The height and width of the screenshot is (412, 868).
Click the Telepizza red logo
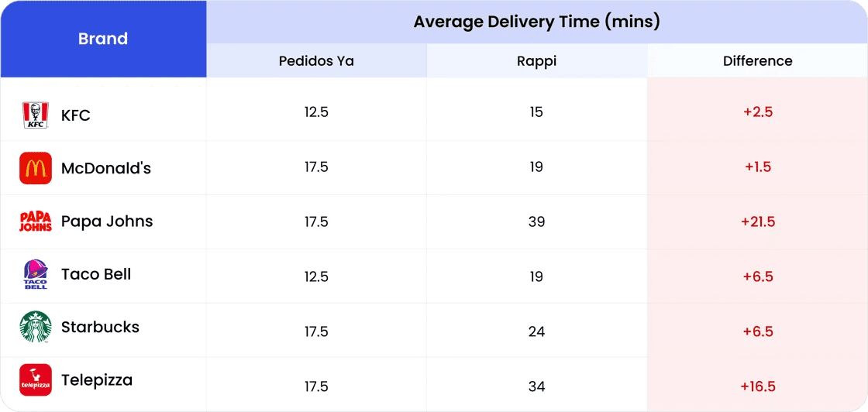coord(36,380)
